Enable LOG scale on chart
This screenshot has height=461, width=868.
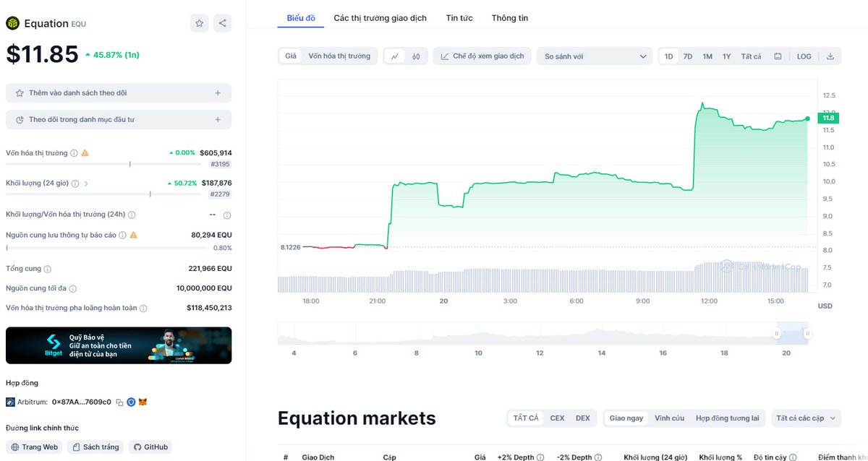click(x=804, y=56)
